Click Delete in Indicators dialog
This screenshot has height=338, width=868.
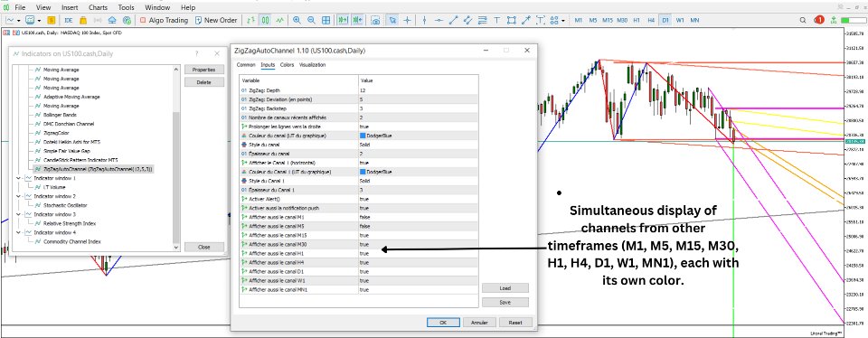204,82
